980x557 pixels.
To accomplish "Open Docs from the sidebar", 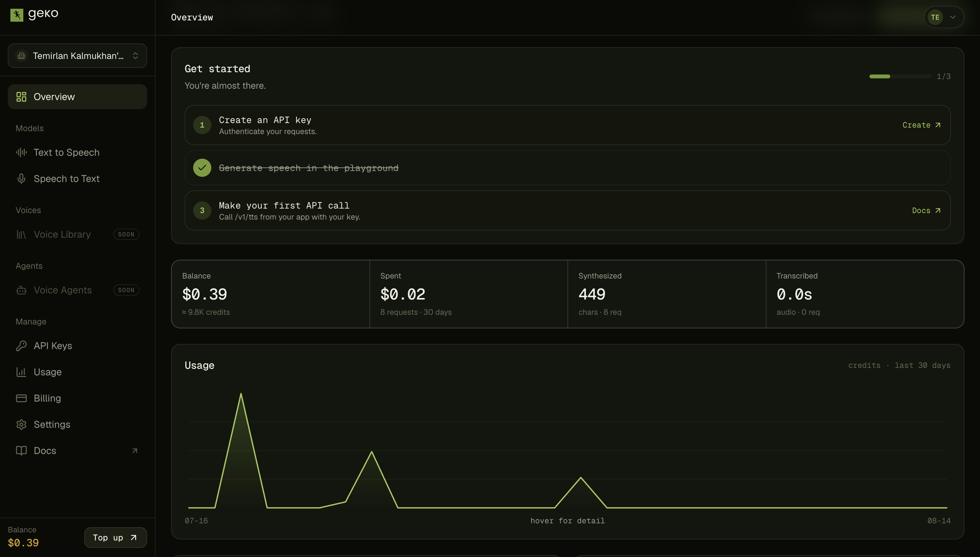I will [77, 451].
